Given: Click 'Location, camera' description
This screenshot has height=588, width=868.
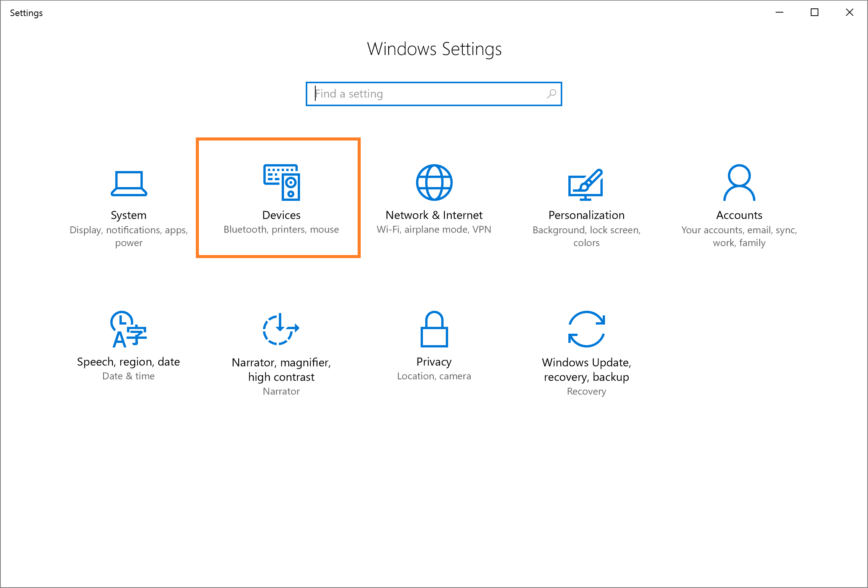Looking at the screenshot, I should pyautogui.click(x=434, y=376).
